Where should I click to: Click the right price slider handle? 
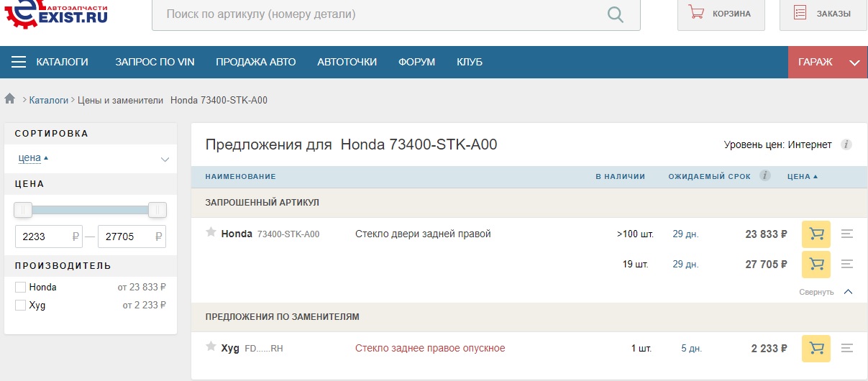[x=157, y=210]
